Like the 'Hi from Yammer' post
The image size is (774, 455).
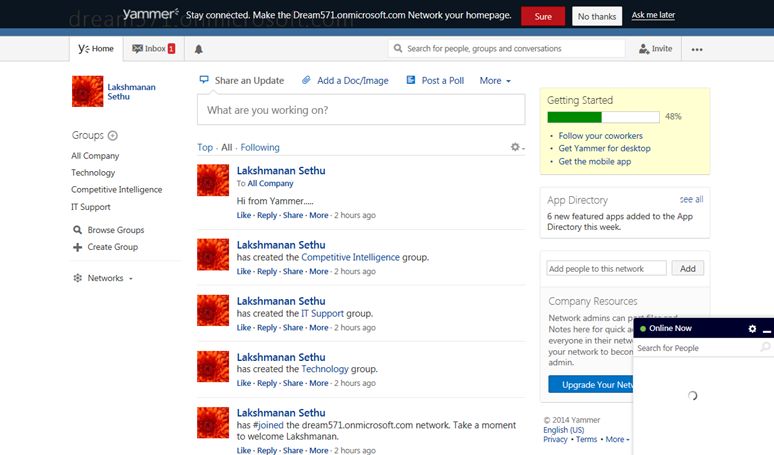(244, 215)
